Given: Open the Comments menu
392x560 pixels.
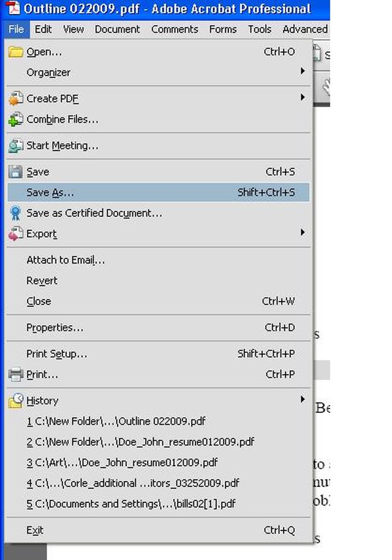Looking at the screenshot, I should click(x=175, y=29).
